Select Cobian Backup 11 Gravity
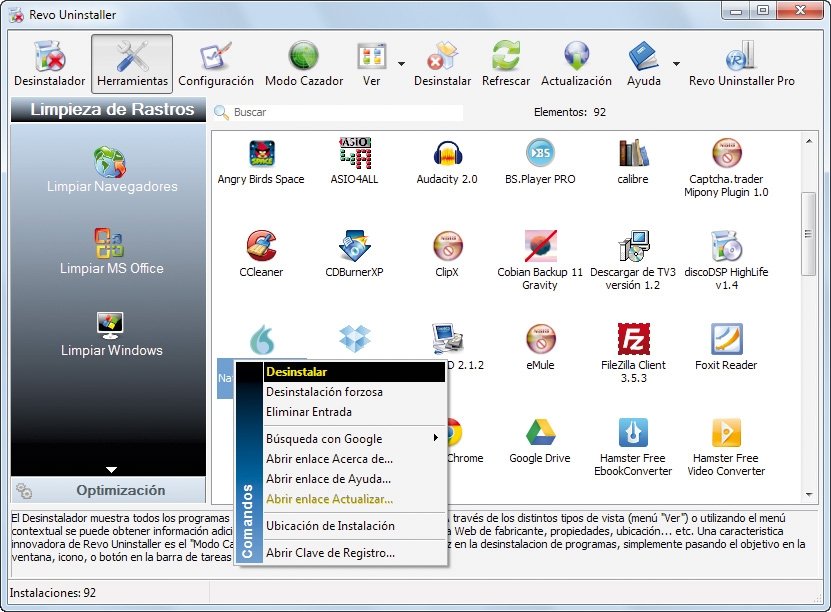 click(540, 261)
